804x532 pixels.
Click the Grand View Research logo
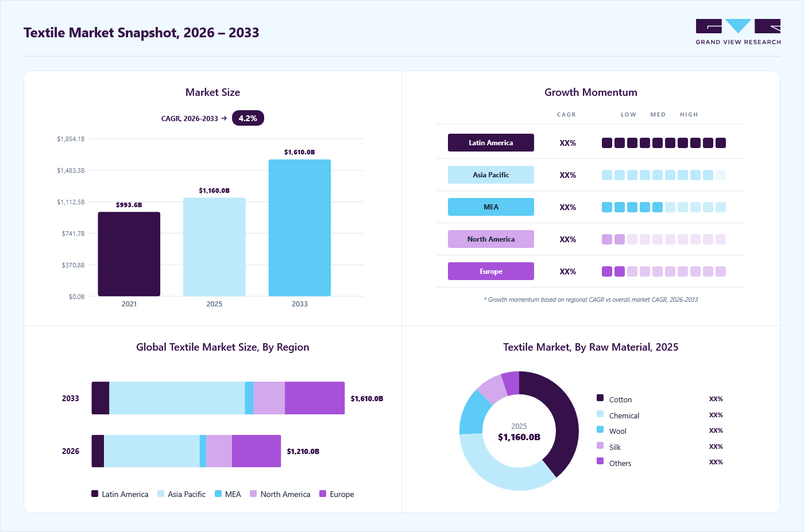tap(738, 32)
